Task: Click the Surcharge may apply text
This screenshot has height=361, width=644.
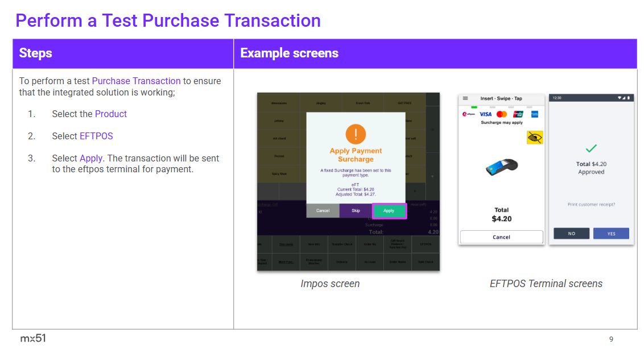Action: (x=501, y=123)
